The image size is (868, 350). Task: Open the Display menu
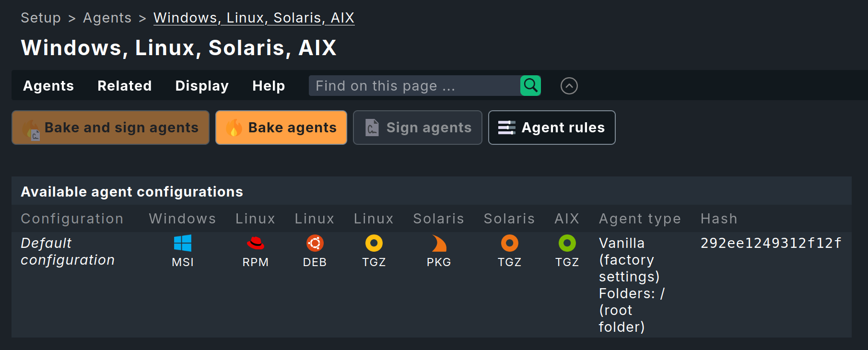(201, 85)
